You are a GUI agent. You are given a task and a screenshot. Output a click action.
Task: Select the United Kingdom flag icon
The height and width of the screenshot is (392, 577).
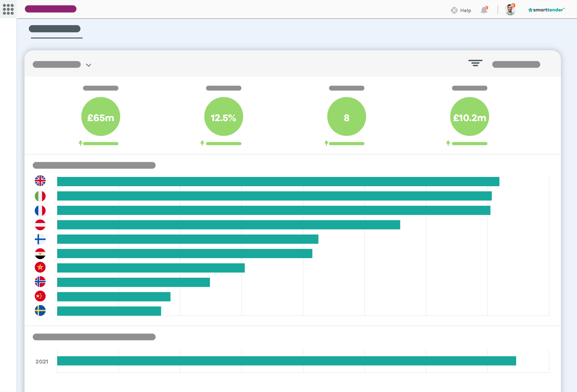click(x=40, y=181)
